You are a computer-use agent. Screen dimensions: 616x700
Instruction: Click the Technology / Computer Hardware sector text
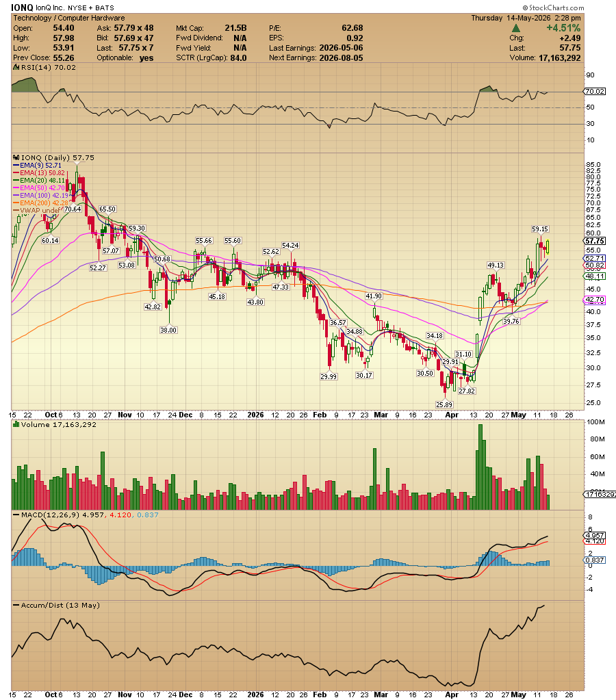[x=69, y=18]
